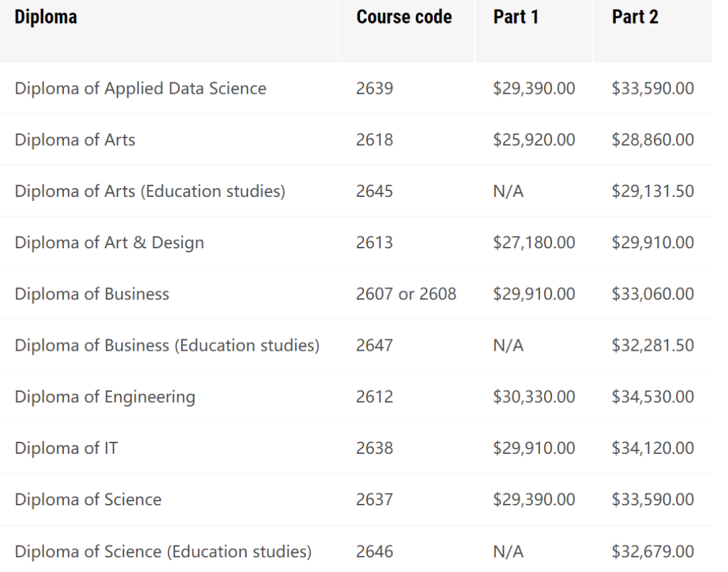This screenshot has width=728, height=572.
Task: Click the Part 2 column header
Action: tap(635, 17)
